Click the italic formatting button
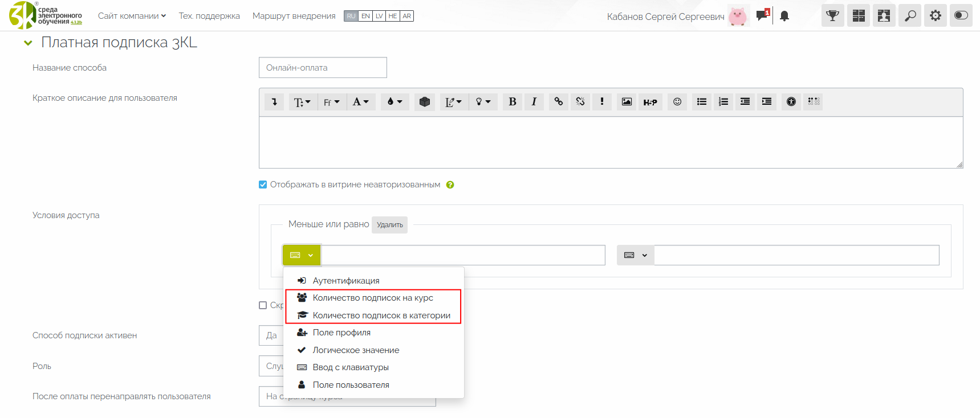This screenshot has width=980, height=418. pos(534,102)
